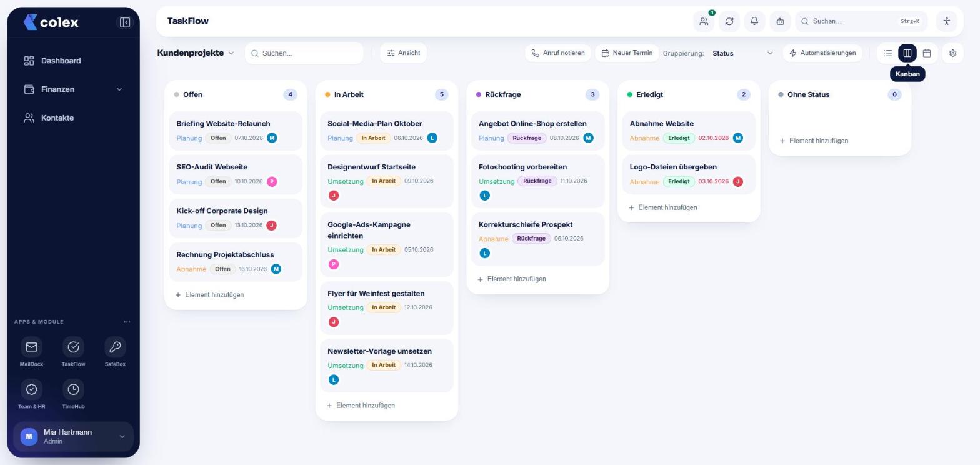Click the sync refresh icon

[x=729, y=21]
